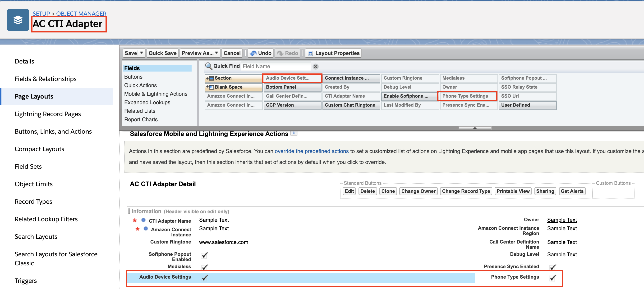
Task: Open the Save dropdown arrow
Action: (x=142, y=53)
